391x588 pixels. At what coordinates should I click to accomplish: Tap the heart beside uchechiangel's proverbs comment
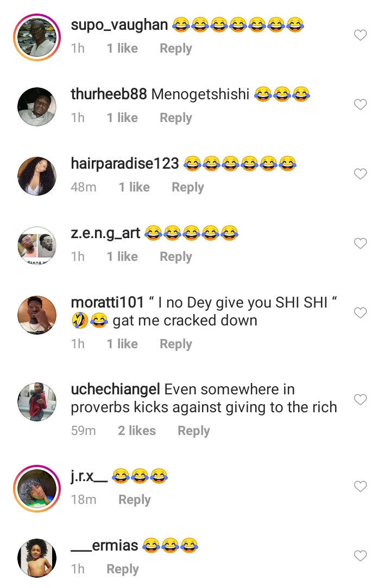click(x=361, y=400)
